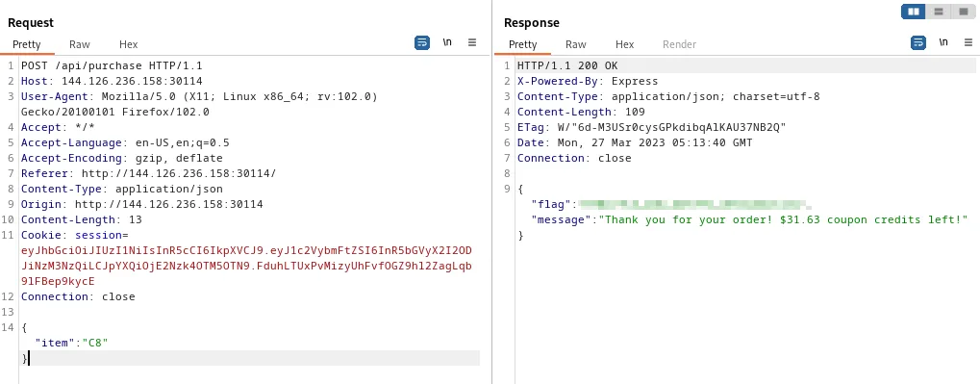Click the Content-Length: 13 line
Viewport: 980px width, 384px height.
(x=82, y=219)
